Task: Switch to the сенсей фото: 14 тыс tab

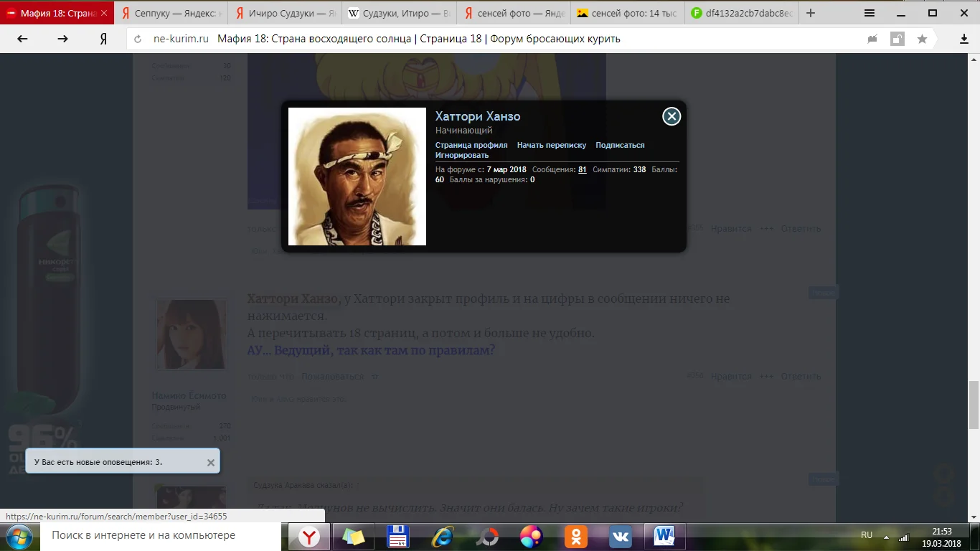Action: pyautogui.click(x=627, y=13)
